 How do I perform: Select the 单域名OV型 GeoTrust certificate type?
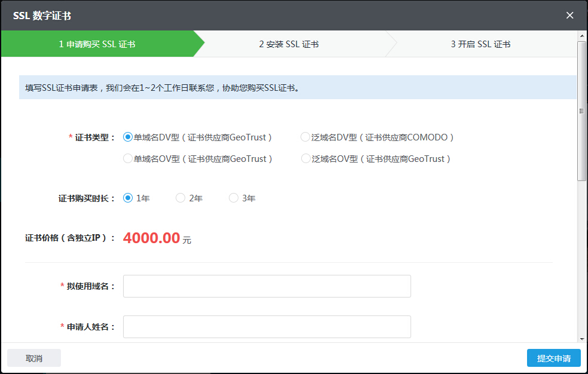[x=127, y=158]
